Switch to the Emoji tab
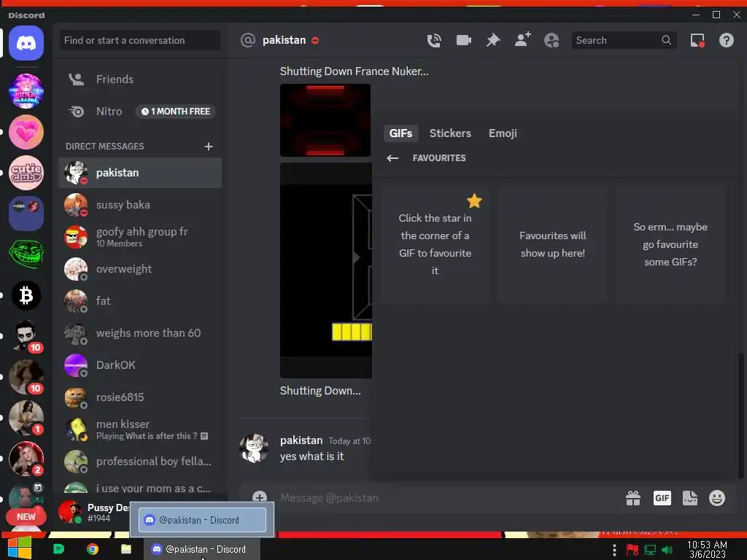This screenshot has height=560, width=747. [x=503, y=133]
